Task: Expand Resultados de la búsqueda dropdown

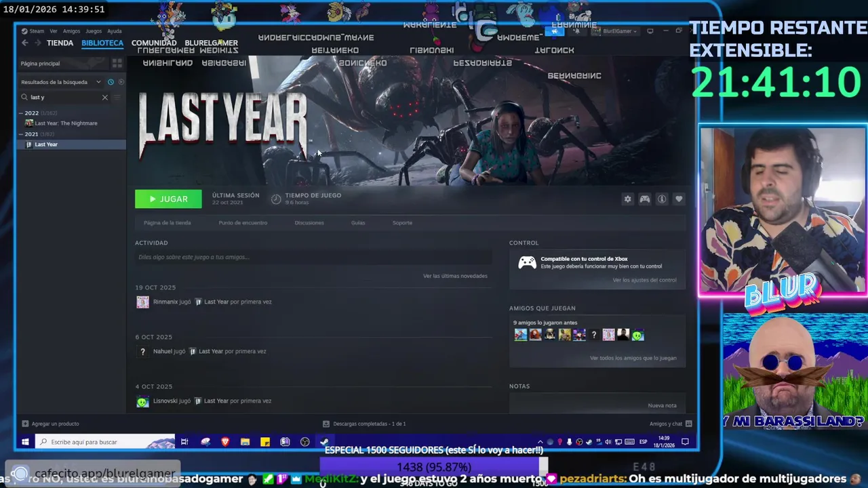Action: pyautogui.click(x=61, y=82)
